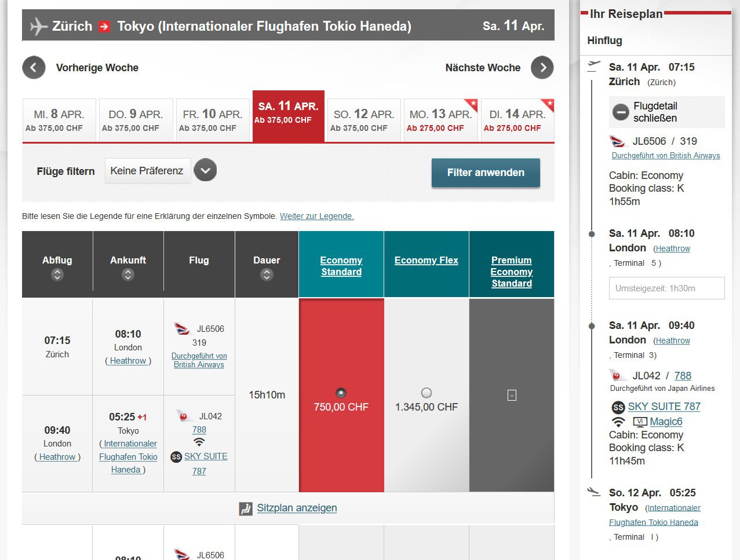The image size is (740, 560).
Task: Click Japan Airlines logo in Reiseplan
Action: [x=618, y=376]
